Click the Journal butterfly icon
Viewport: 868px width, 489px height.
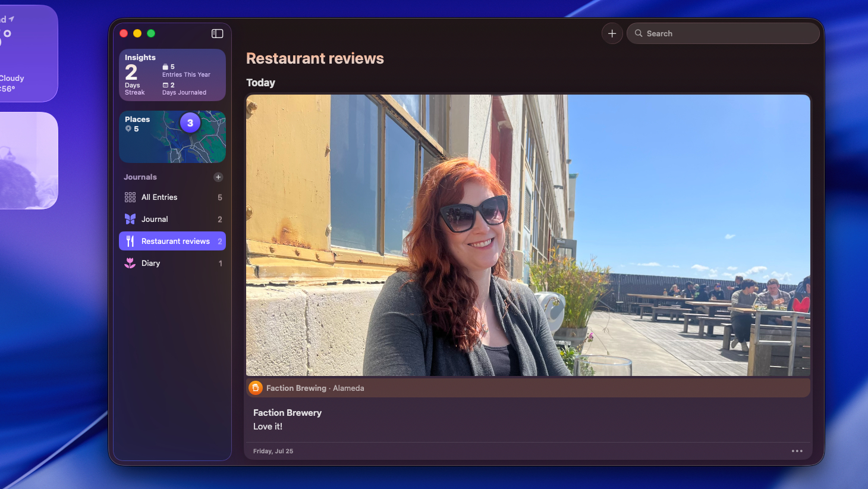[130, 220]
